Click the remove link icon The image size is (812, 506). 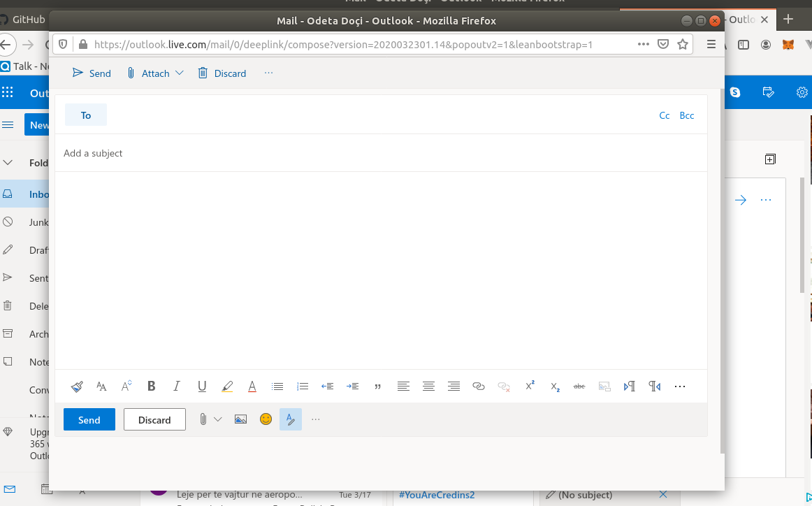pos(504,386)
